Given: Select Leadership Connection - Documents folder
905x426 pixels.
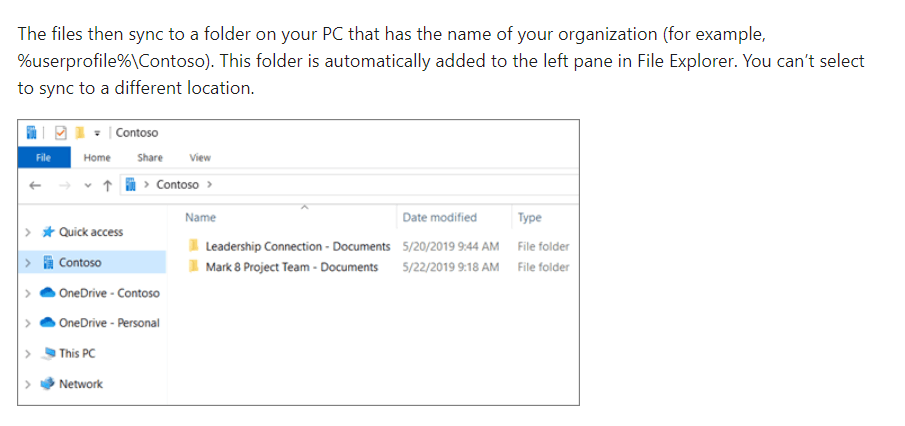Looking at the screenshot, I should 289,246.
